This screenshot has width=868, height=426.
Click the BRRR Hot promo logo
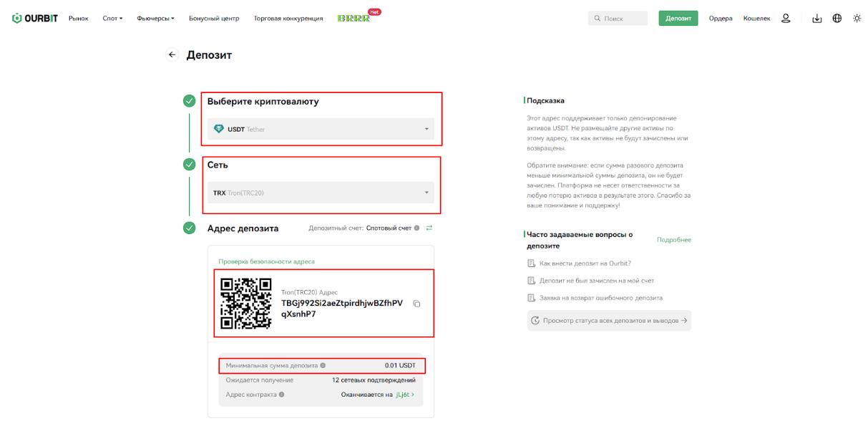pyautogui.click(x=359, y=16)
